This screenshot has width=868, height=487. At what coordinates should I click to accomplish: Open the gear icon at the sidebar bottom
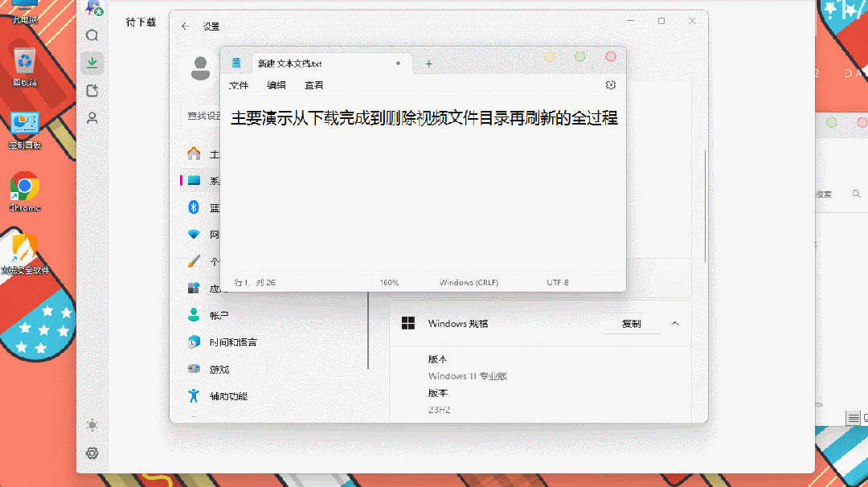click(x=92, y=453)
